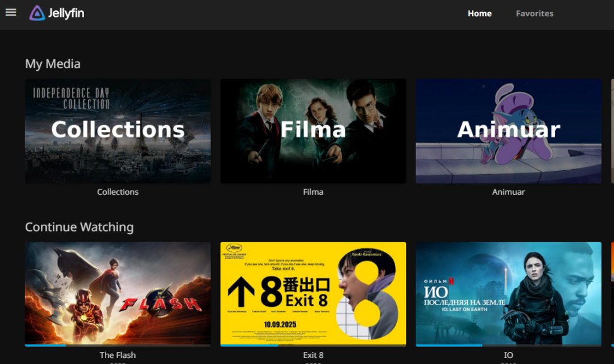Resume IO from its blue poster

point(508,293)
